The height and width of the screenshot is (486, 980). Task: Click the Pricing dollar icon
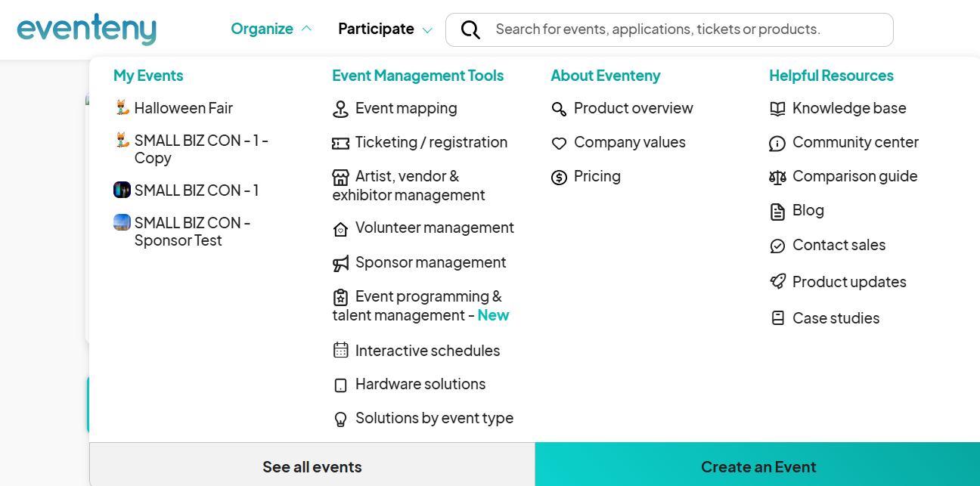559,177
